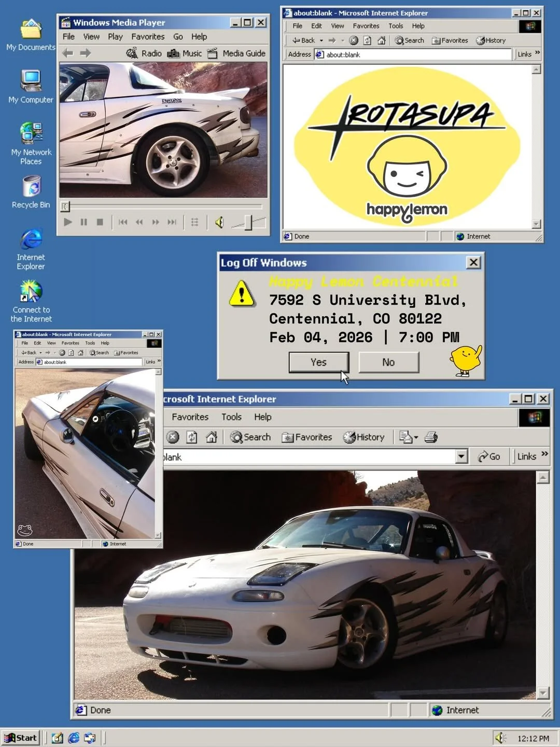Screen dimensions: 560x747
Task: Click down scroll arrow in large IE window
Action: (x=543, y=693)
